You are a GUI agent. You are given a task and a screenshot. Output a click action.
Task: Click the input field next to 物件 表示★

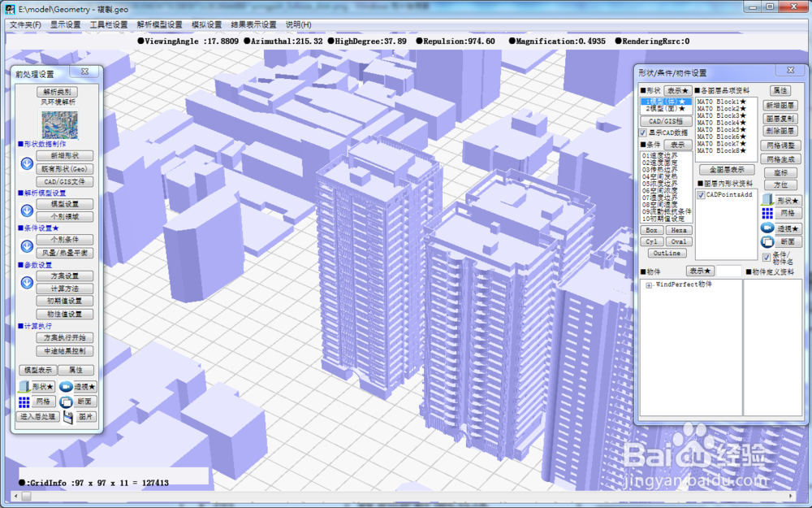point(728,271)
